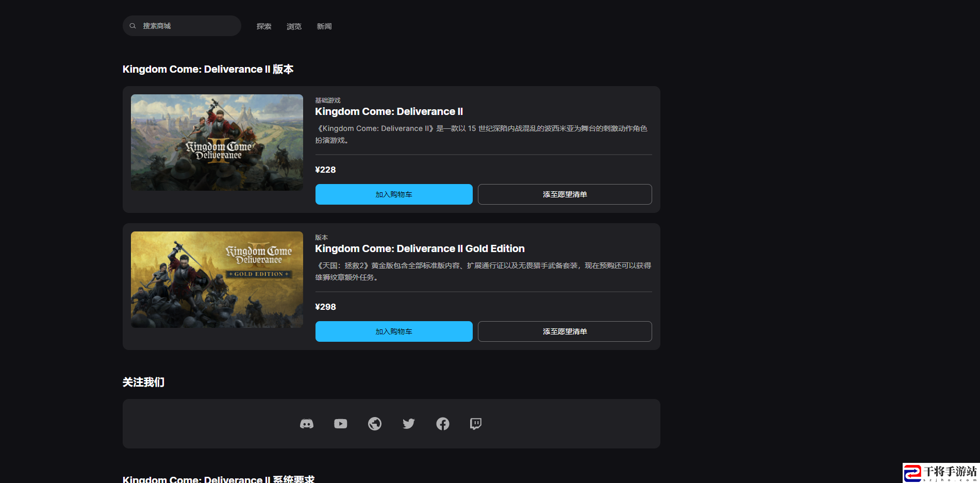Open the Discord social link icon

307,424
